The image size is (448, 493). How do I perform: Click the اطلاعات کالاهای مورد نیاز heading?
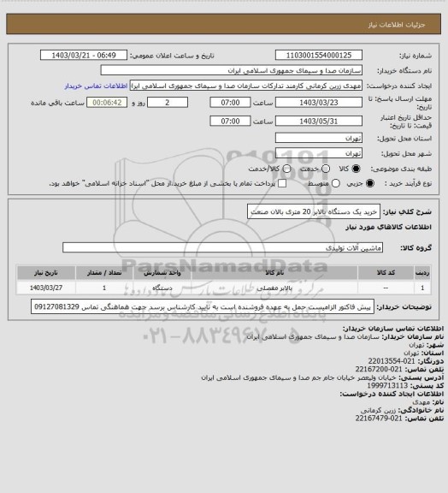point(388,227)
